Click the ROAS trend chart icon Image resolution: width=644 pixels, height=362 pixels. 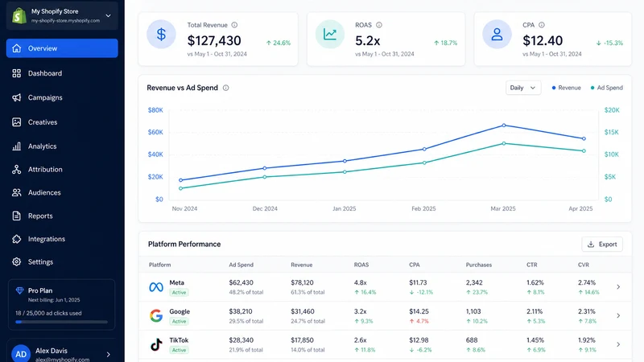(330, 34)
